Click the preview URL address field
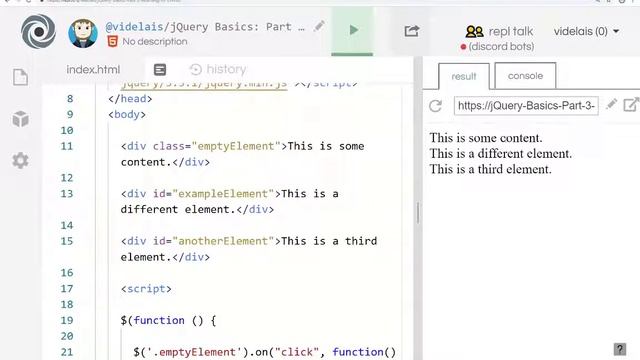Screen dimensions: 640x360 [526, 106]
